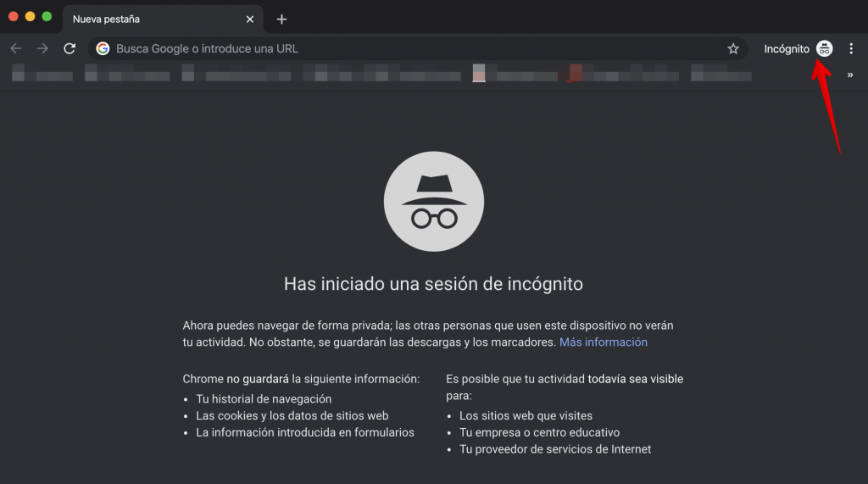
Task: Click the large incognito hat illustration
Action: (434, 202)
